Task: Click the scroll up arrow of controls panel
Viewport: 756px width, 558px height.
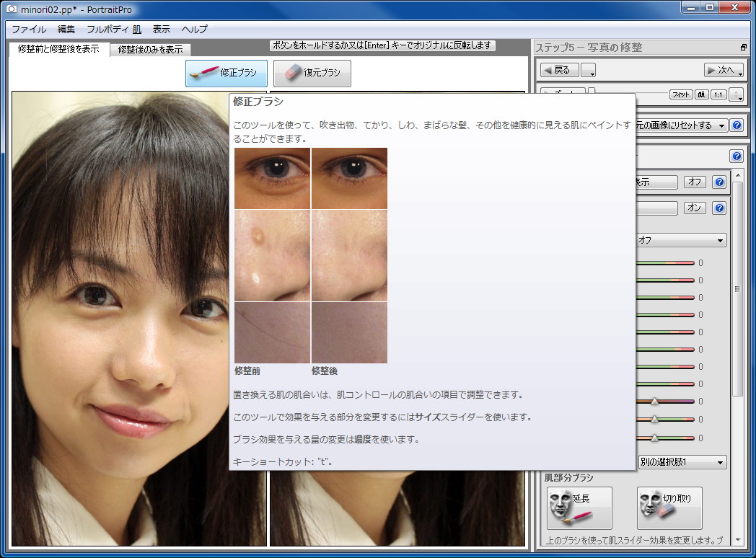Action: pyautogui.click(x=738, y=175)
